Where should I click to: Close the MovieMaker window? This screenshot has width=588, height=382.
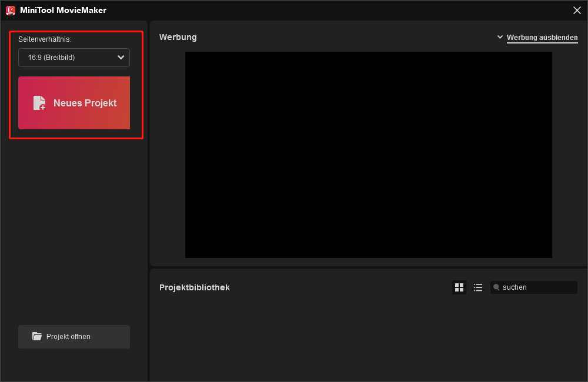(577, 10)
